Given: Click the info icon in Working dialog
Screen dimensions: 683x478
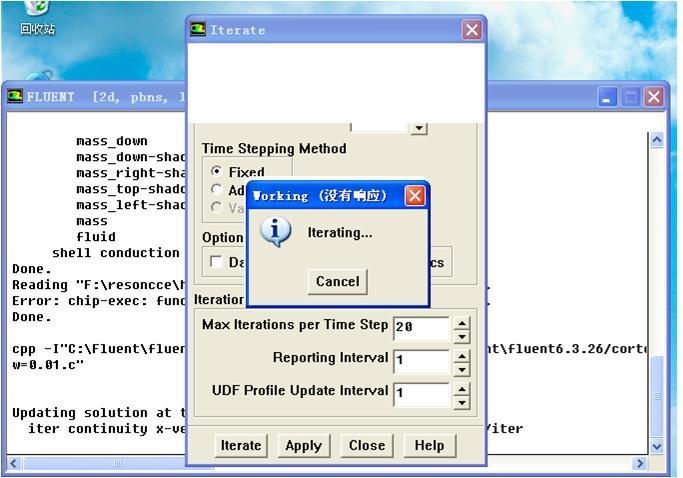Looking at the screenshot, I should tap(275, 231).
